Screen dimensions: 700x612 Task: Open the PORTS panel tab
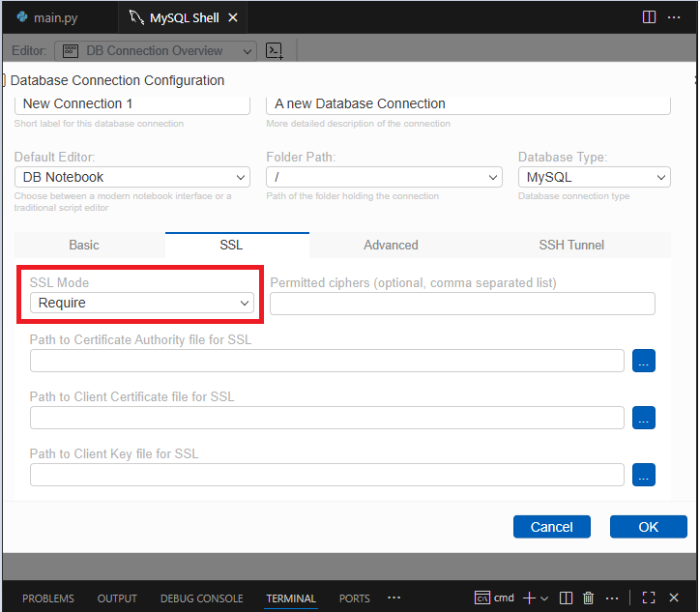355,598
